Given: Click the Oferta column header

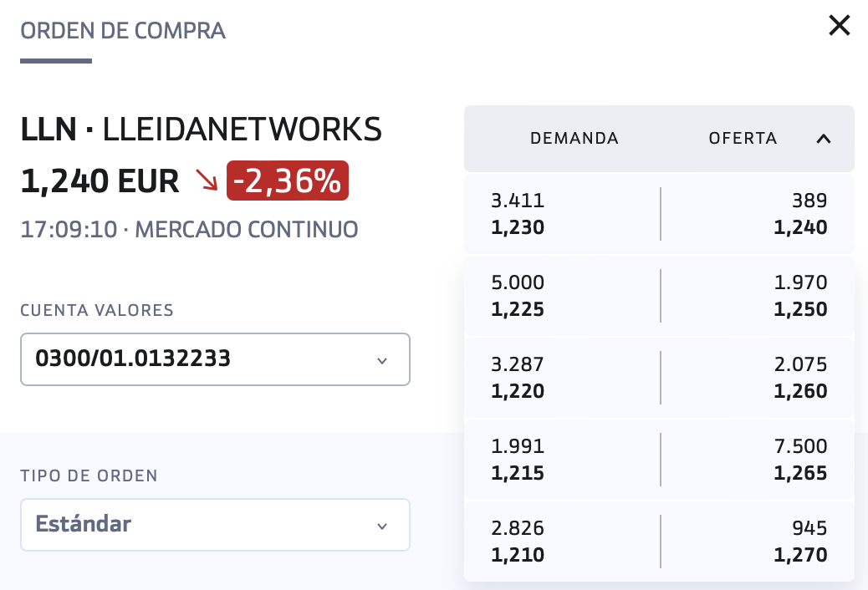Looking at the screenshot, I should (743, 139).
